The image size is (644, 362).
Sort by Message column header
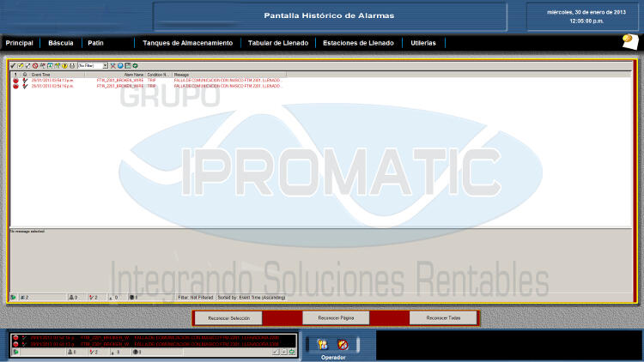click(229, 75)
